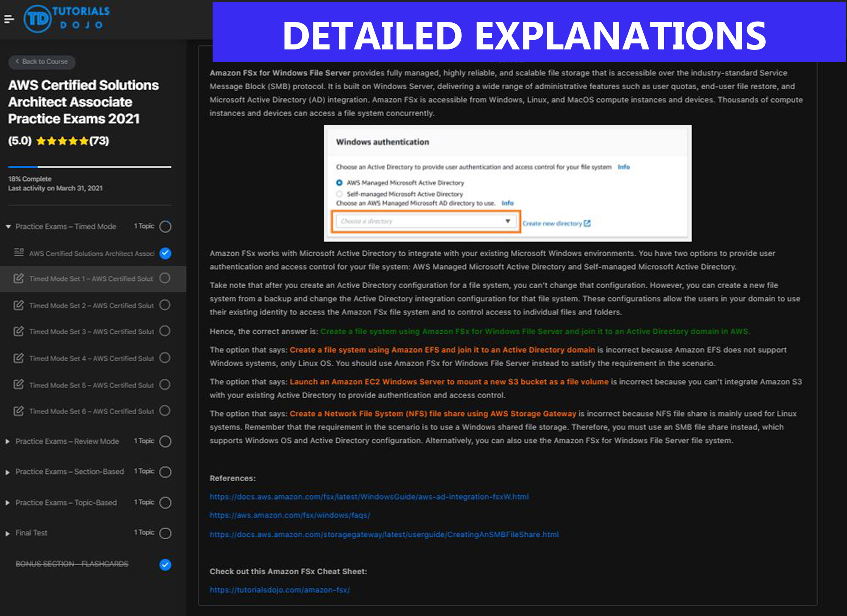
Task: Click the hamburger menu icon
Action: [x=9, y=19]
